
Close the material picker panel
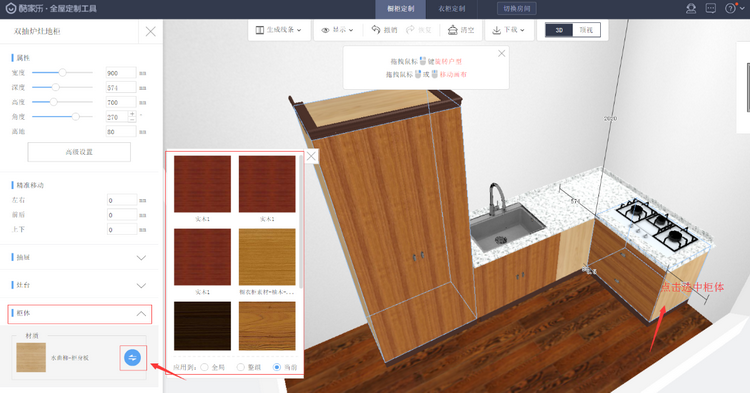[311, 156]
